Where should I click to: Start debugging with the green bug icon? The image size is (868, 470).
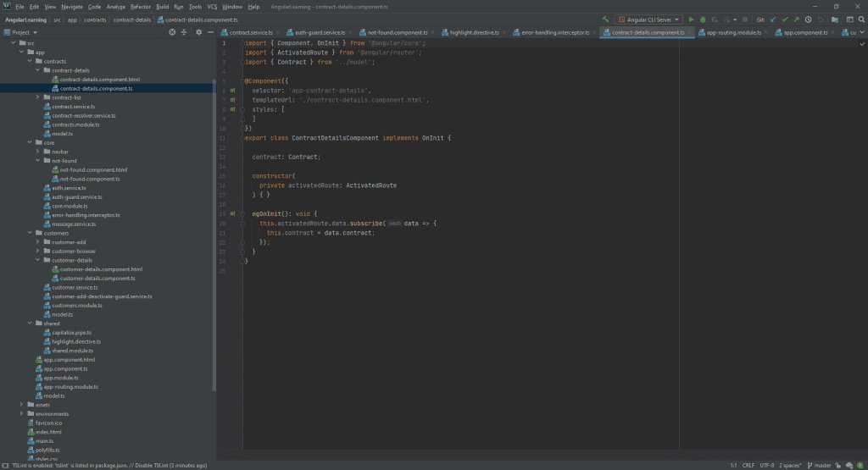(x=703, y=19)
